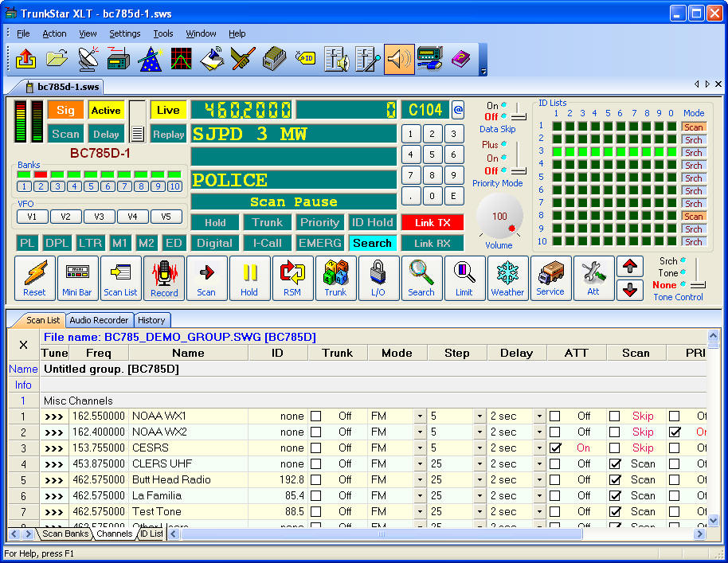Expand the Mode dropdown for Test Tone
Viewport: 728px width, 563px height.
[420, 511]
